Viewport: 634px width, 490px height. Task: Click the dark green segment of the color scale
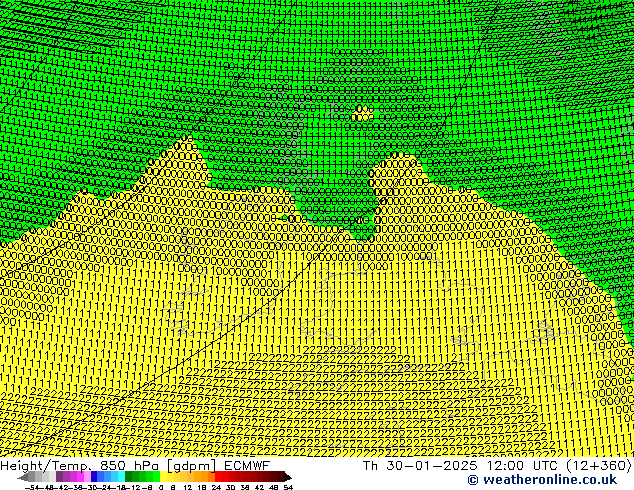tap(128, 477)
